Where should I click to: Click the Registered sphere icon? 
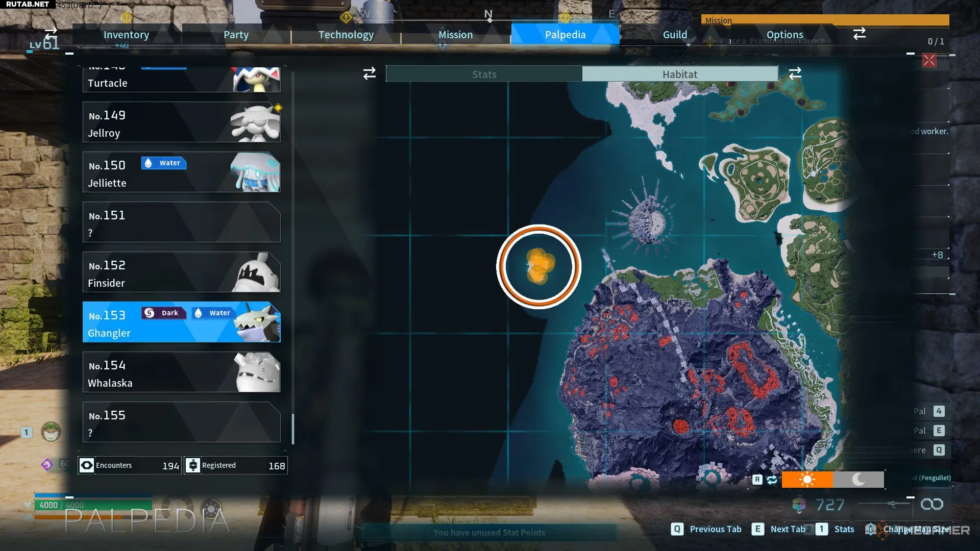[193, 465]
